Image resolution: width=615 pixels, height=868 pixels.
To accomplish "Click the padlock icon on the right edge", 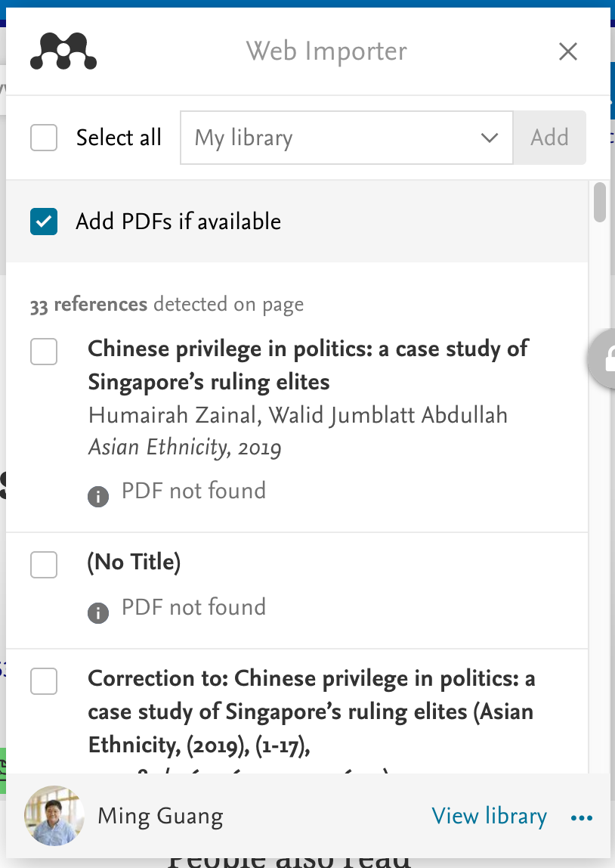I will 609,359.
